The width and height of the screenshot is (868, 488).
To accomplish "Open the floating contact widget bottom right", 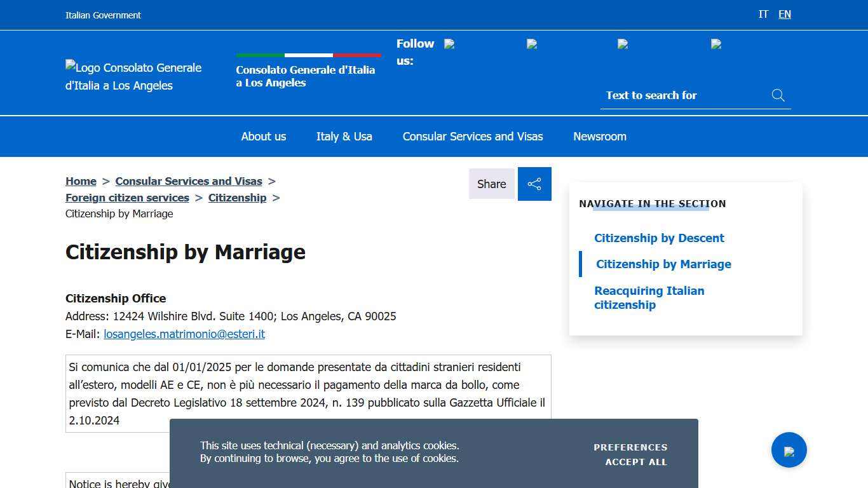I will 789,450.
